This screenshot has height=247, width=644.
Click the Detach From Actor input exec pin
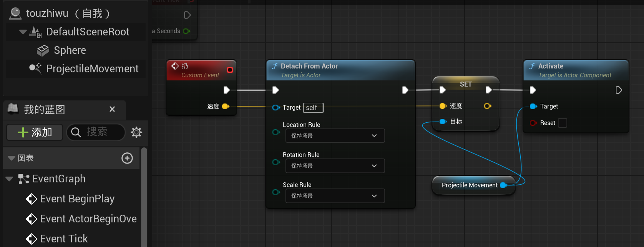click(276, 90)
